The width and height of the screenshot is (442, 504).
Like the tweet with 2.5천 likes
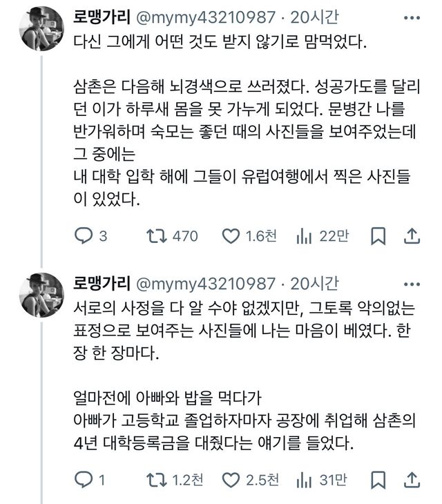coord(231,479)
